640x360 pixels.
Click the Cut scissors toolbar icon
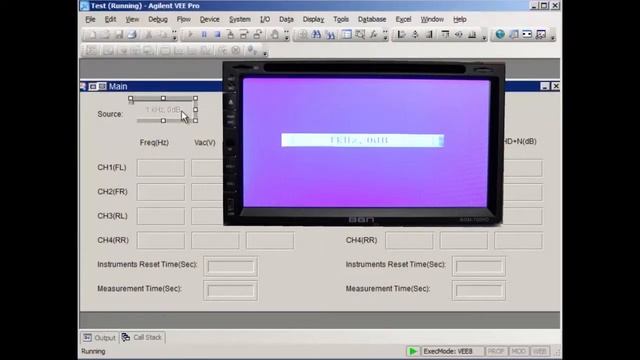tap(149, 35)
